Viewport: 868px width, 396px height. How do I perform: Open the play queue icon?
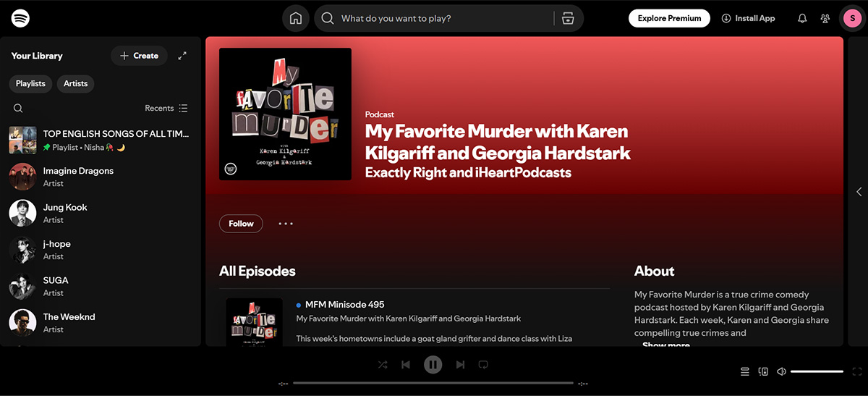click(x=745, y=371)
